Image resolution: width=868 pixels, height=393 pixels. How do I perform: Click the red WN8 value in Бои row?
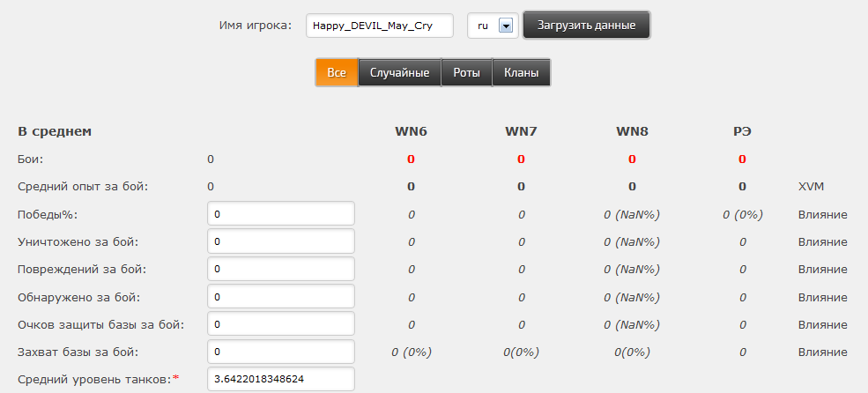point(632,159)
